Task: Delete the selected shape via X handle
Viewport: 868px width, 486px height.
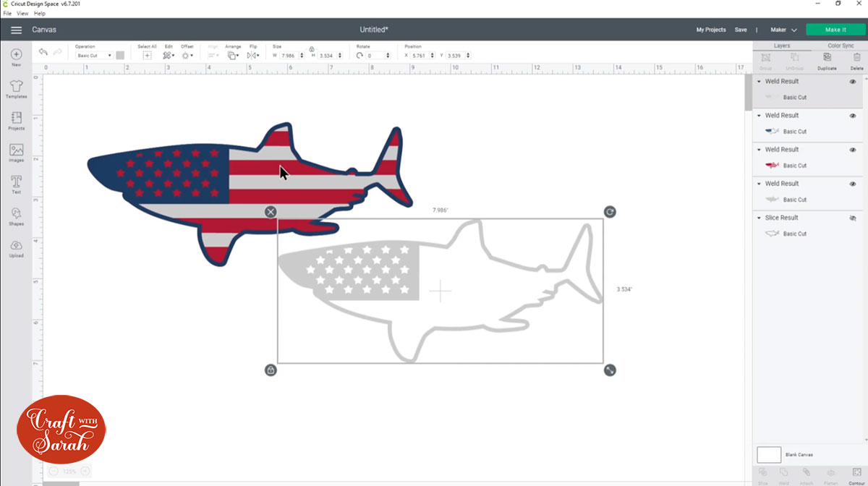Action: coord(271,212)
